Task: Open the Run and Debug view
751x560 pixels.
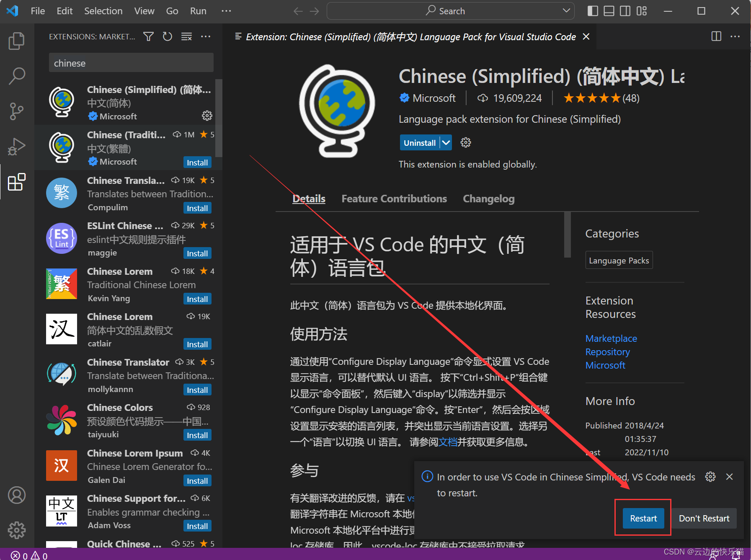Action: (x=16, y=147)
